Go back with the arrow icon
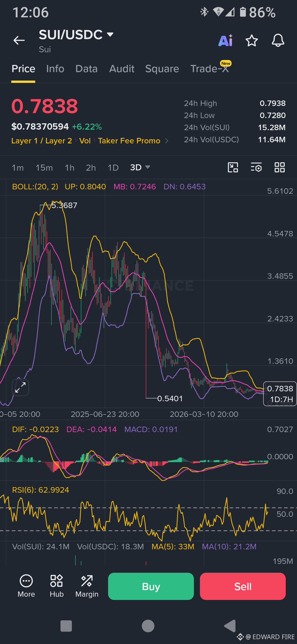297x644 pixels. (x=19, y=40)
